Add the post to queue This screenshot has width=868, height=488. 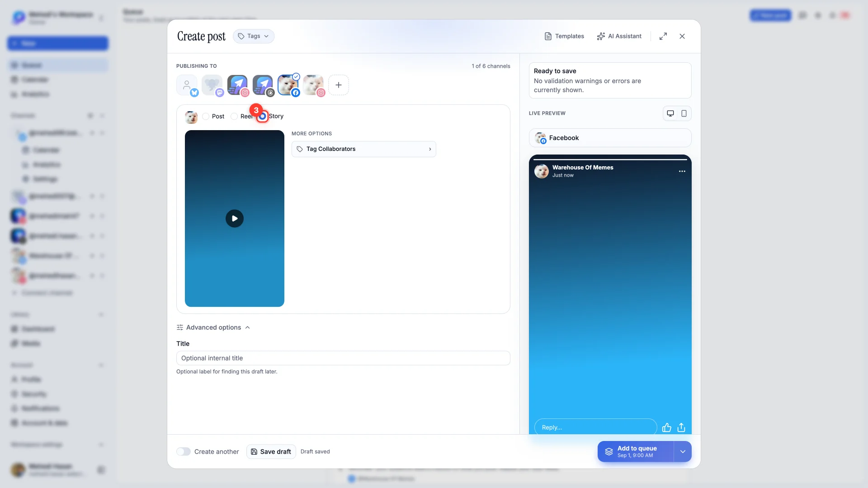pyautogui.click(x=636, y=452)
